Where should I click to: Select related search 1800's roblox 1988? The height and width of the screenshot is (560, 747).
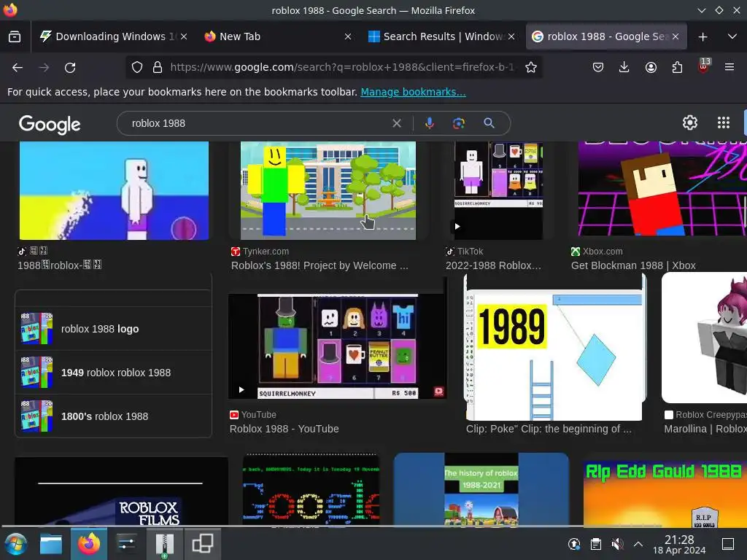coord(113,416)
